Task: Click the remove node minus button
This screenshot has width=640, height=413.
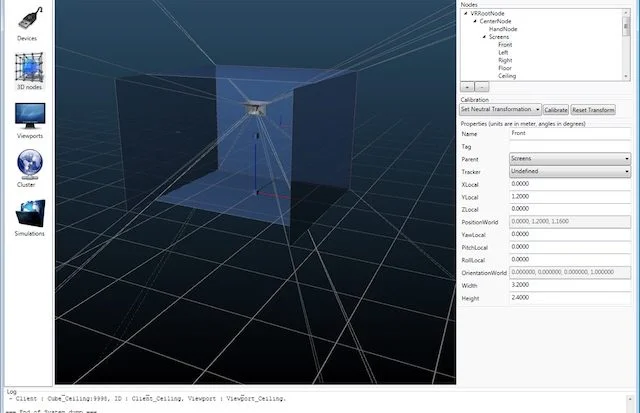Action: (x=482, y=87)
